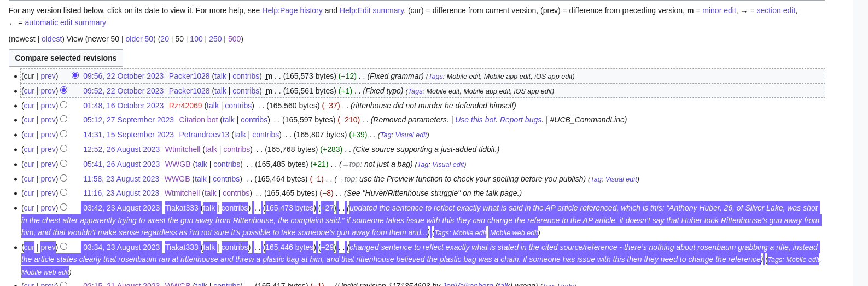Show 20 revisions per page
The image size is (868, 286).
tap(165, 39)
